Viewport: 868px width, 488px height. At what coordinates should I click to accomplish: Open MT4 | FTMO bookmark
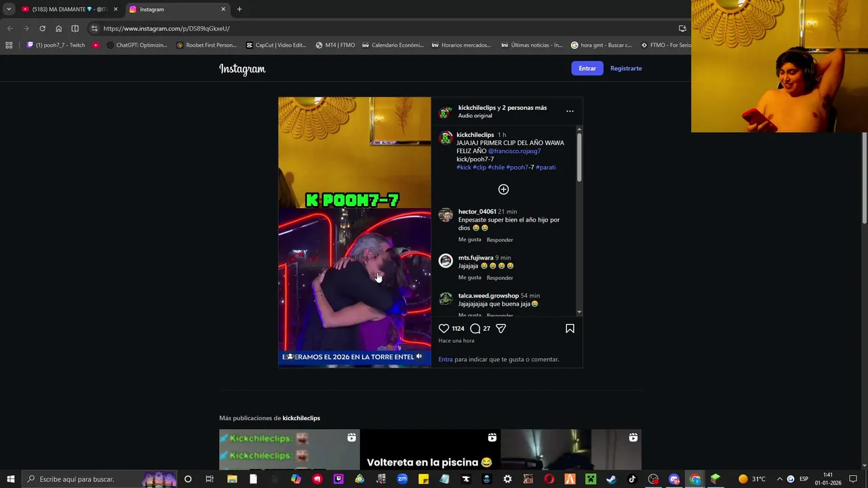click(335, 45)
